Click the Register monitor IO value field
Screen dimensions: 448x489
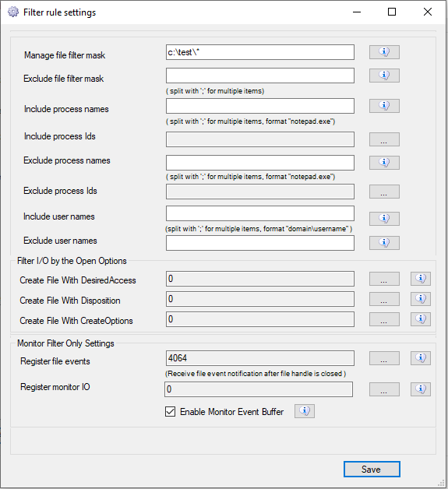259,389
